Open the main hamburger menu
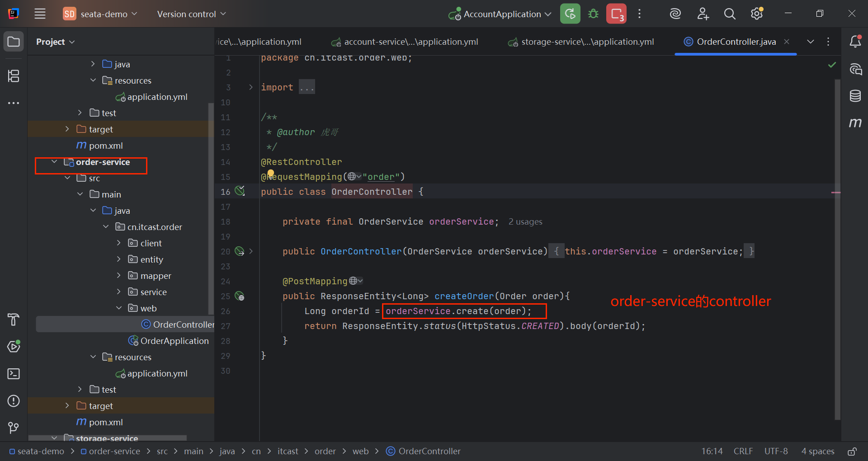This screenshot has width=868, height=461. click(40, 14)
